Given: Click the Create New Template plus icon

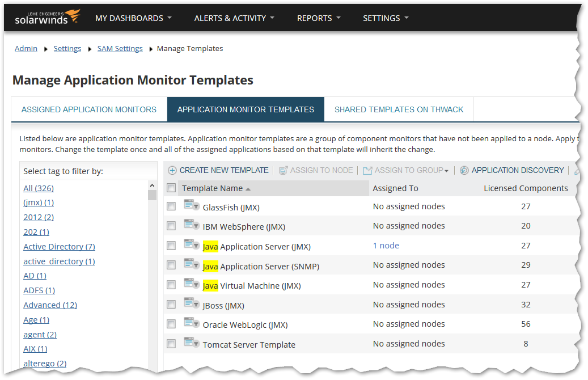Looking at the screenshot, I should [172, 170].
